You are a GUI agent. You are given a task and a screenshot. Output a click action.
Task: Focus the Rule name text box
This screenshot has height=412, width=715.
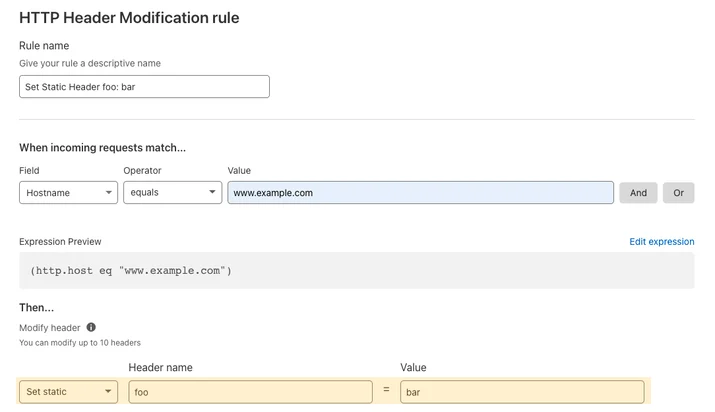coord(144,87)
